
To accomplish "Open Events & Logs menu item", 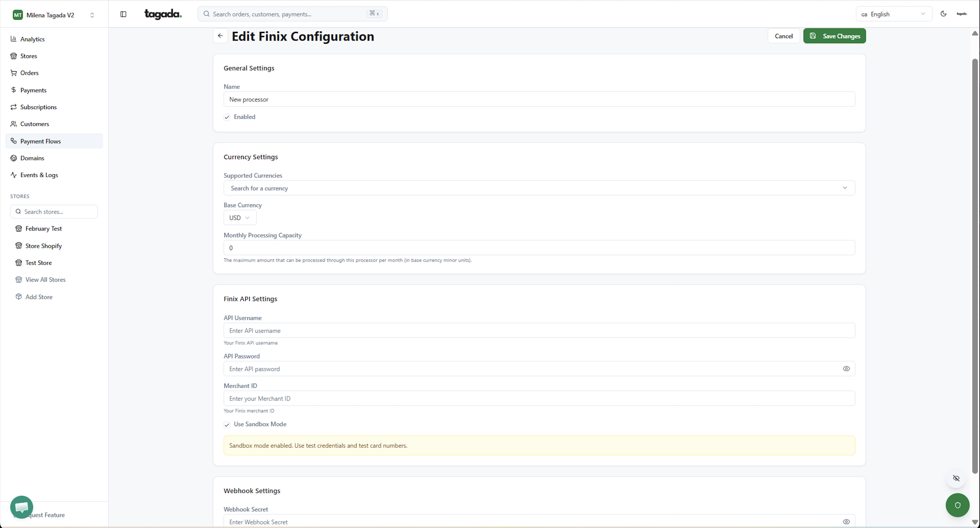I will pos(39,175).
